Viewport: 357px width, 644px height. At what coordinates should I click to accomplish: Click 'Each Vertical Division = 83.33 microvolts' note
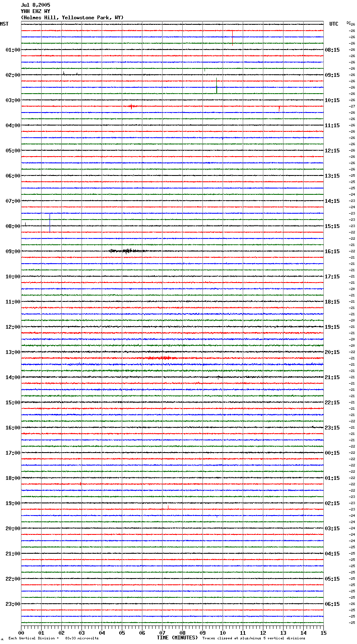pyautogui.click(x=53, y=638)
